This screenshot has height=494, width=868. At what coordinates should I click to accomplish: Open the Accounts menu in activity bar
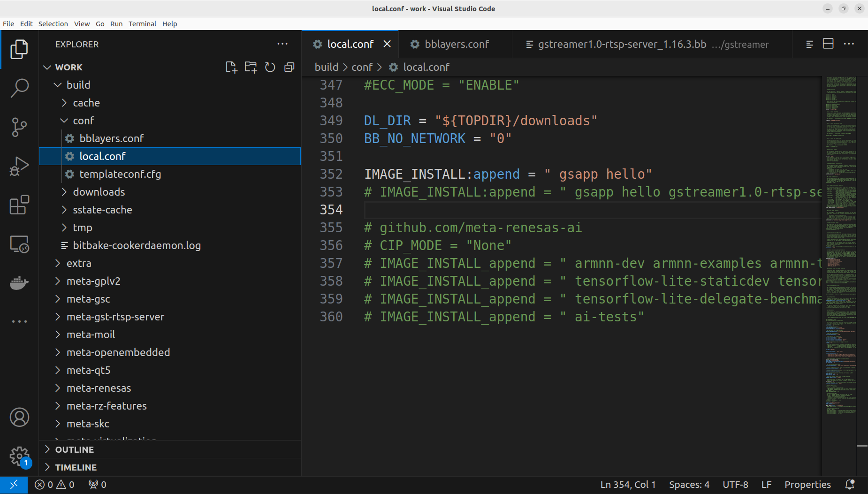click(x=19, y=417)
